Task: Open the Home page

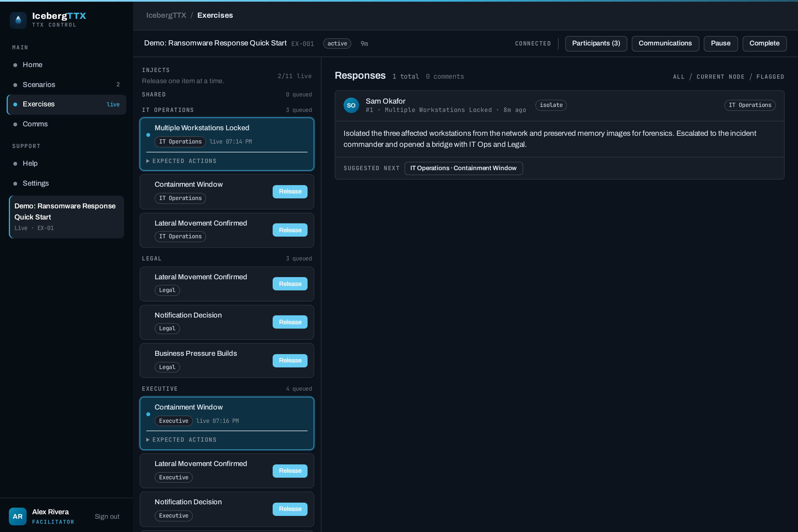Action: [66, 65]
